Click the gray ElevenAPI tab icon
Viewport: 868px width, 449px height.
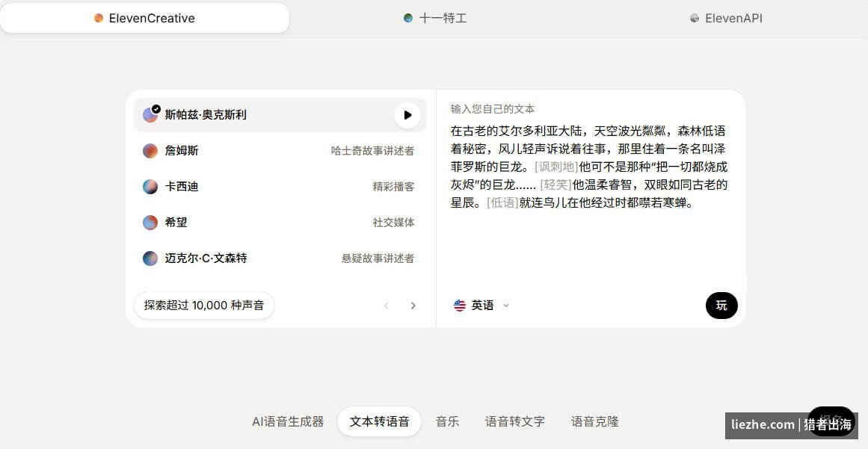tap(695, 18)
